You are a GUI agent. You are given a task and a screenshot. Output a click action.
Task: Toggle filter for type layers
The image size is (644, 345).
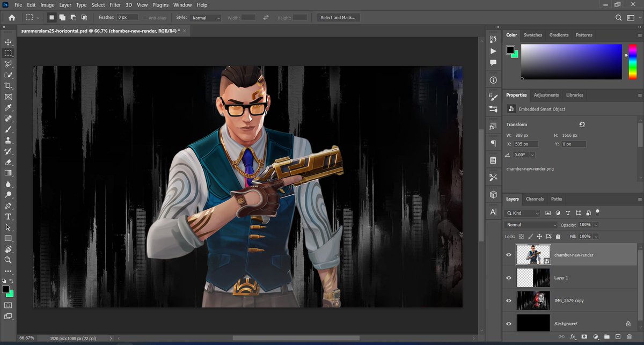click(568, 213)
